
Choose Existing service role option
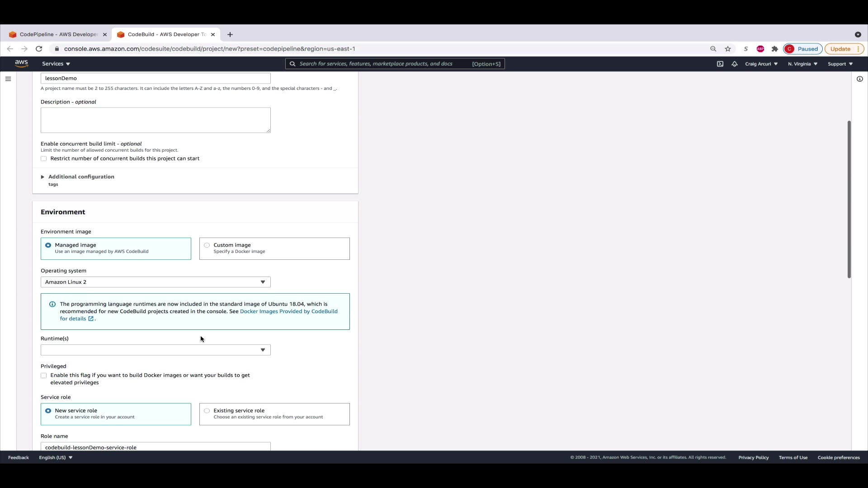[x=207, y=411]
